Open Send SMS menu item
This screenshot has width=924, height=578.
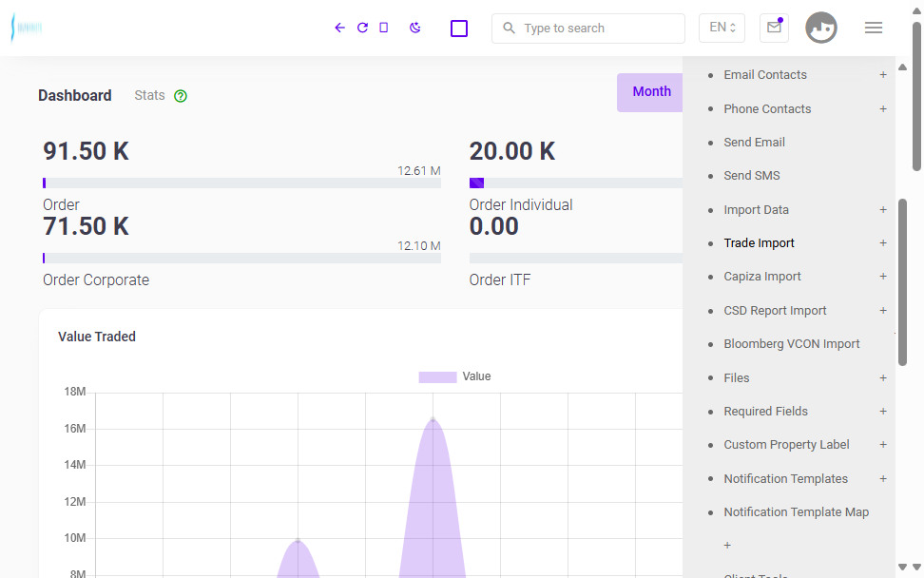(x=752, y=176)
